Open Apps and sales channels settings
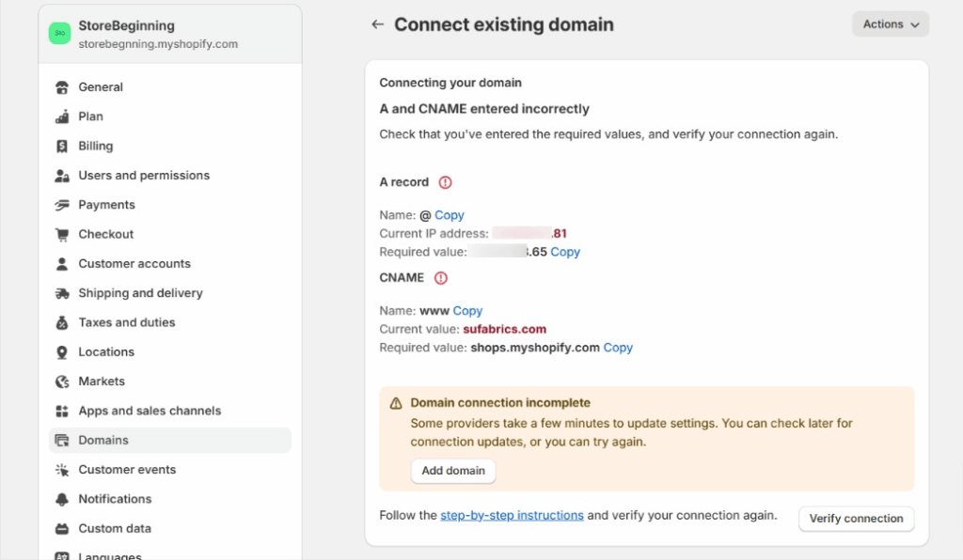The image size is (963, 560). click(150, 411)
